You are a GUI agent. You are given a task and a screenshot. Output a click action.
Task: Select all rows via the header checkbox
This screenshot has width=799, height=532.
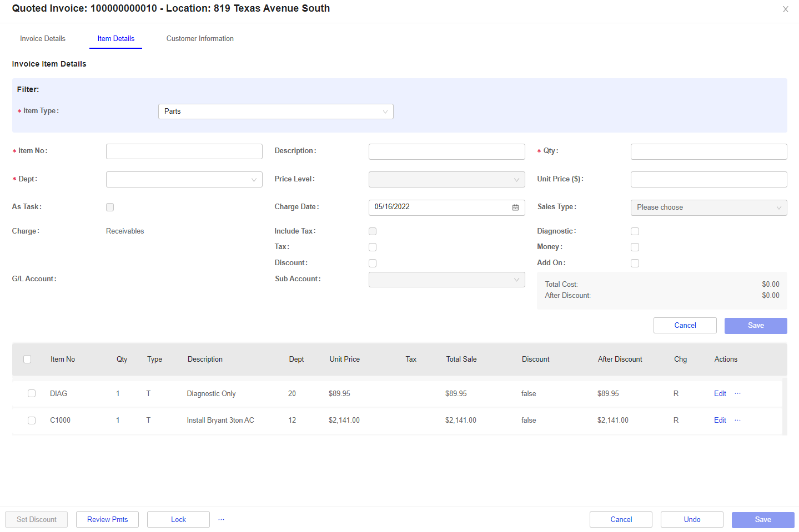(x=27, y=359)
